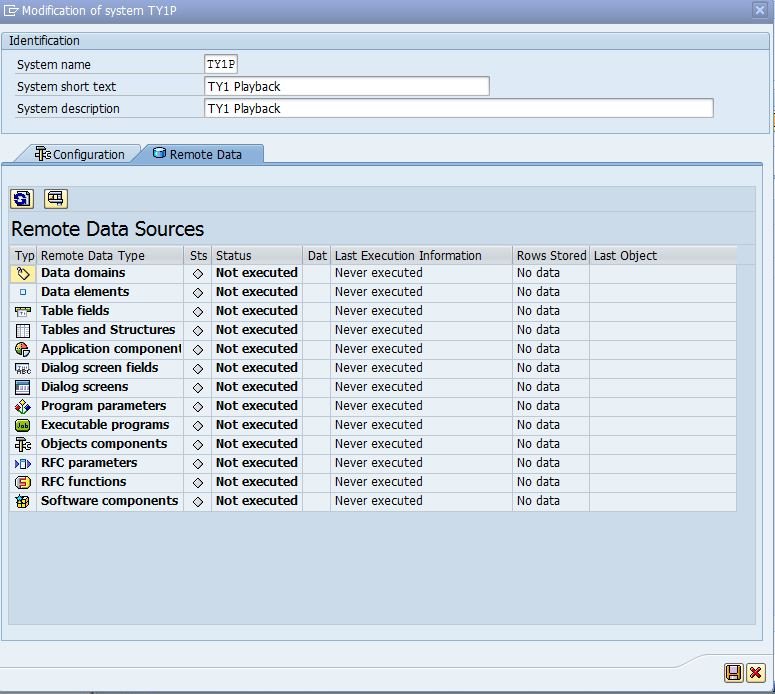This screenshot has width=775, height=694.
Task: Focus the System short text field
Action: pyautogui.click(x=346, y=86)
